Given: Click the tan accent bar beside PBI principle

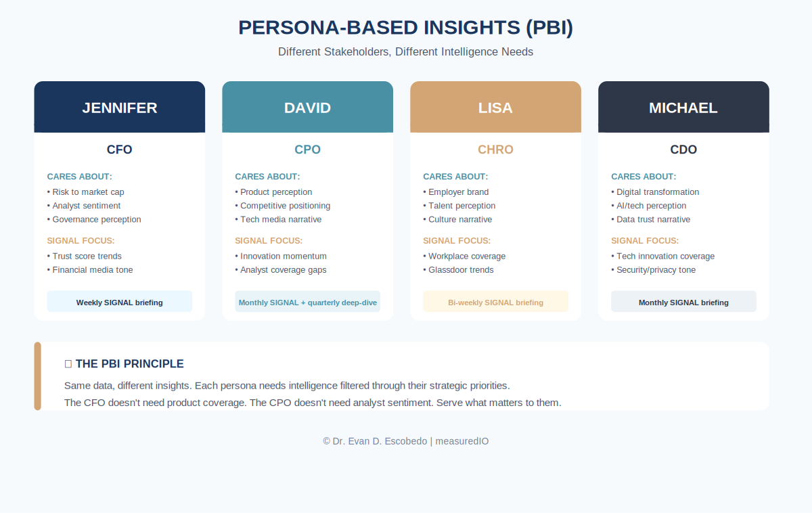Looking at the screenshot, I should [38, 376].
